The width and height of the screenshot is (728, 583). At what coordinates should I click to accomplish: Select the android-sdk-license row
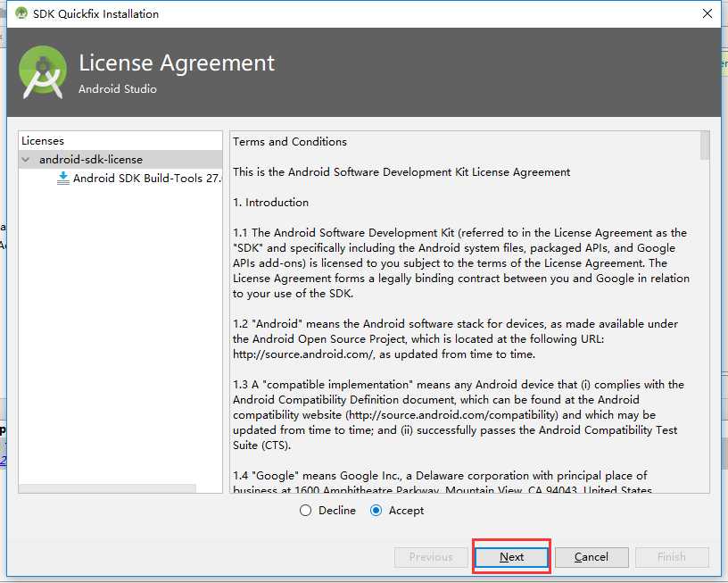pyautogui.click(x=120, y=159)
